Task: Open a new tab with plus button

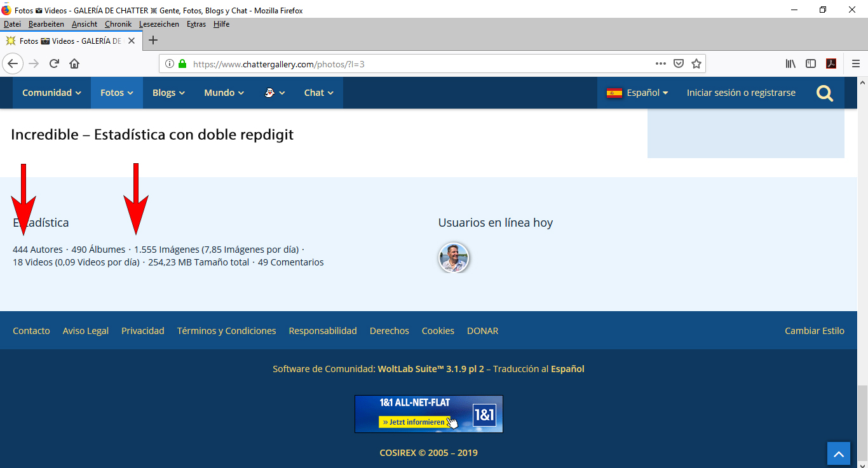Action: click(153, 40)
